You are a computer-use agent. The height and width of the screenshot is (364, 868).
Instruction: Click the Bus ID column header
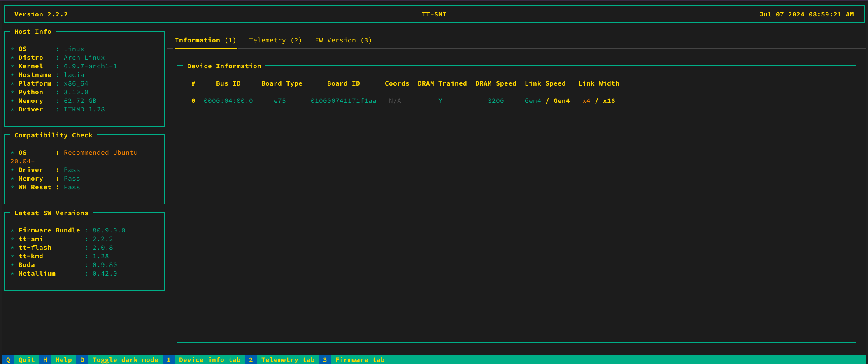[228, 83]
